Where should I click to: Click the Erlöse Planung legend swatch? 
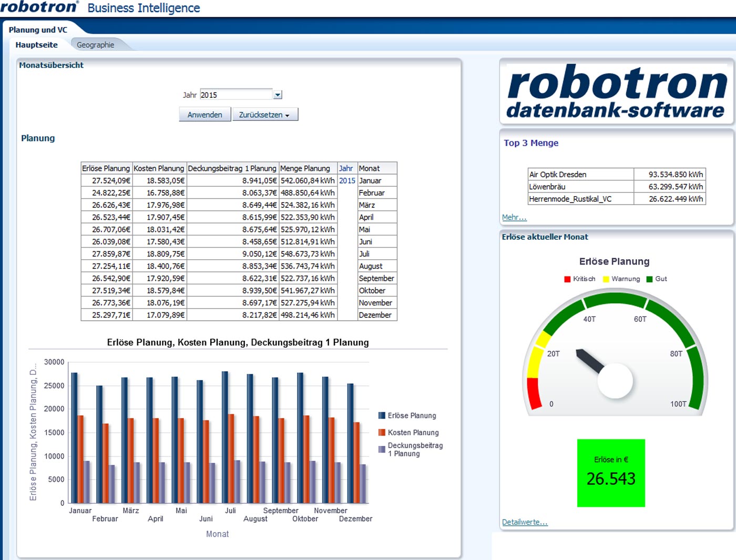(382, 415)
